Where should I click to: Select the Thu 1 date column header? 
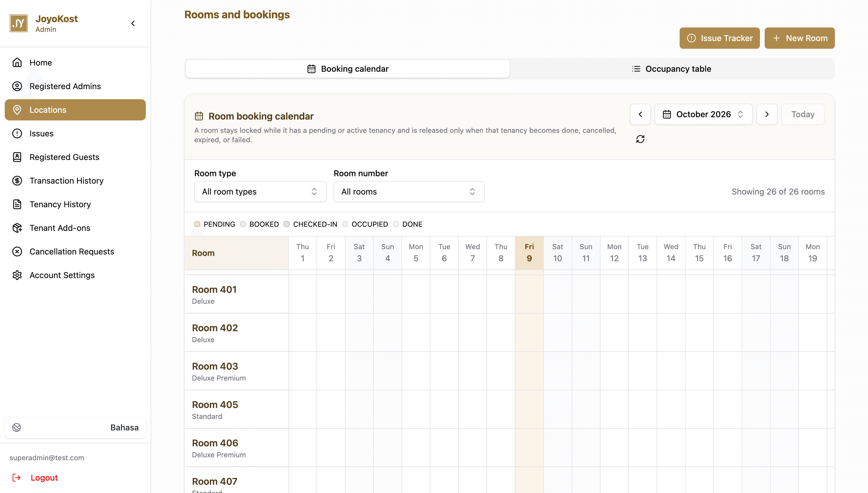(302, 253)
